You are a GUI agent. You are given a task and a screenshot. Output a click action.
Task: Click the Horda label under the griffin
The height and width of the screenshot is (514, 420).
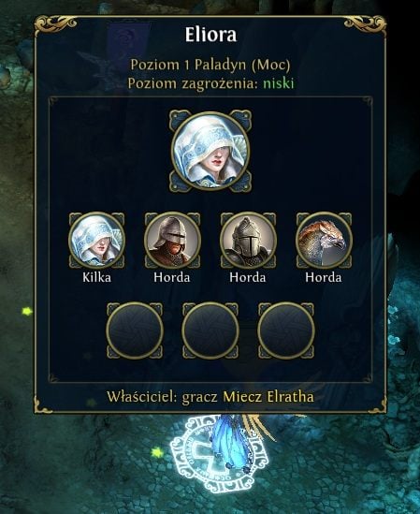click(324, 277)
